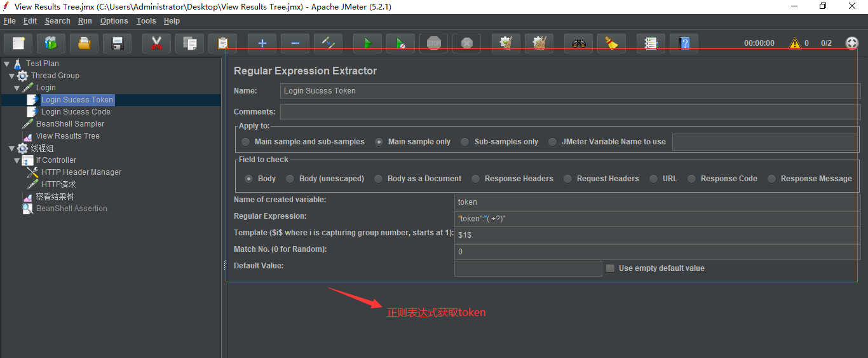Viewport: 868px width, 358px height.
Task: Click the Paste clipboard icon
Action: click(222, 43)
